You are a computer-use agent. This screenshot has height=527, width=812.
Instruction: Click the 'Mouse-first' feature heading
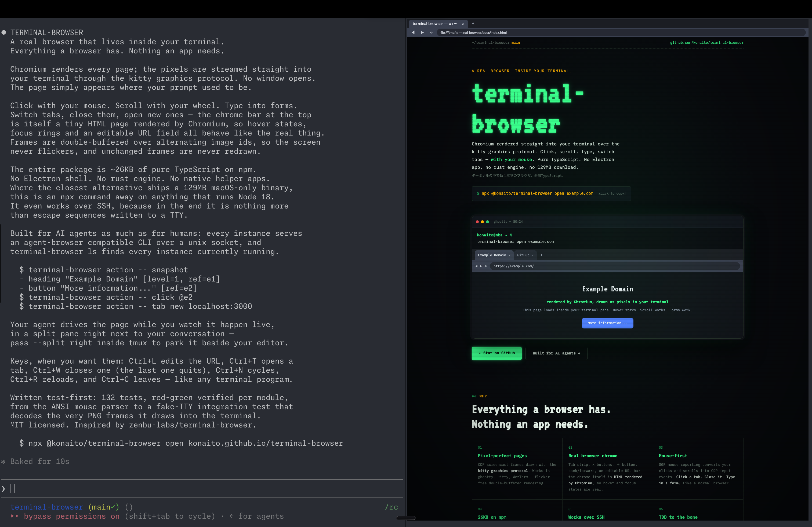click(673, 455)
